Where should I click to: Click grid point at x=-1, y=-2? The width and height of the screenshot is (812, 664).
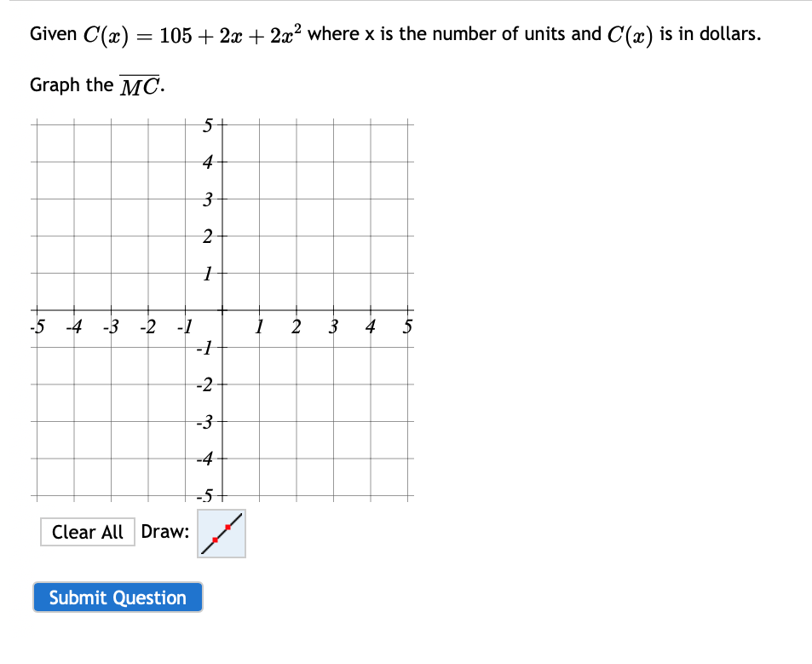(x=186, y=384)
